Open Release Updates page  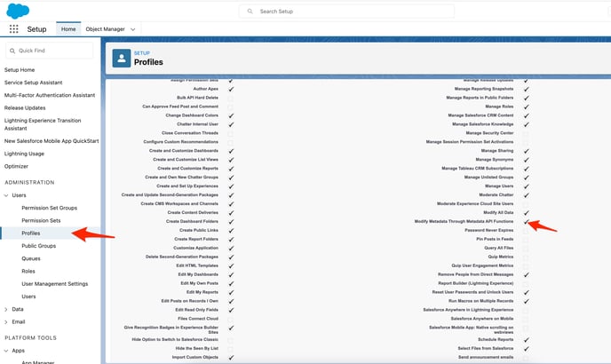25,108
